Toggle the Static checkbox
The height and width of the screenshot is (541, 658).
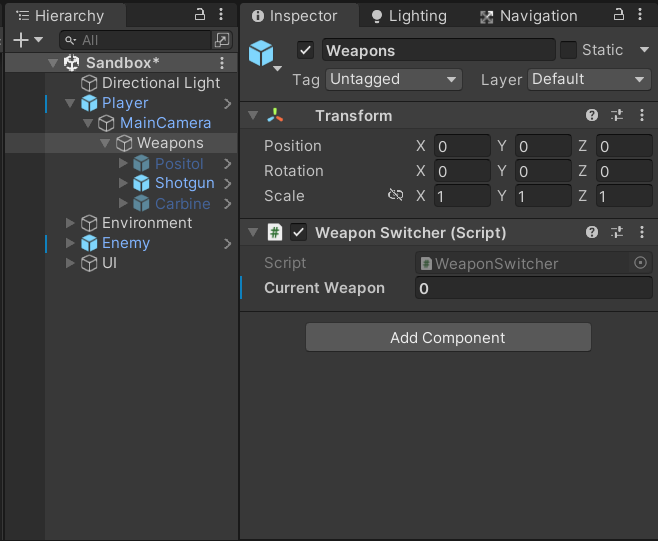[x=568, y=50]
